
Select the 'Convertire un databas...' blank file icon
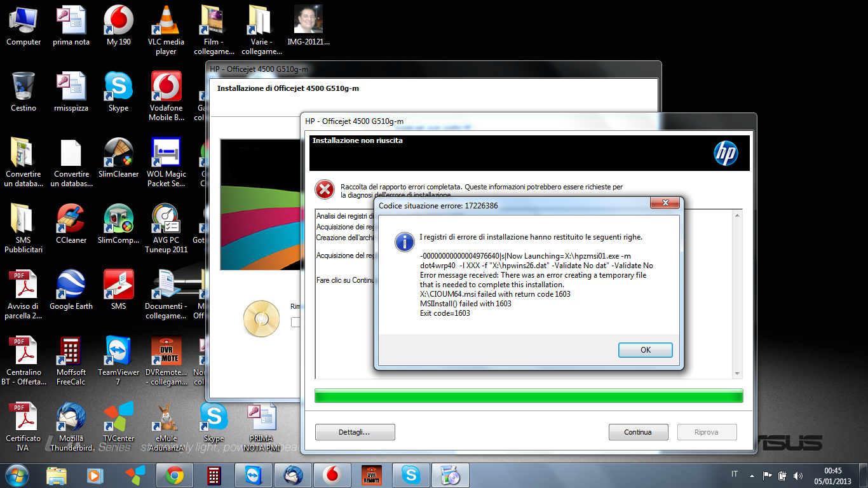pyautogui.click(x=71, y=163)
